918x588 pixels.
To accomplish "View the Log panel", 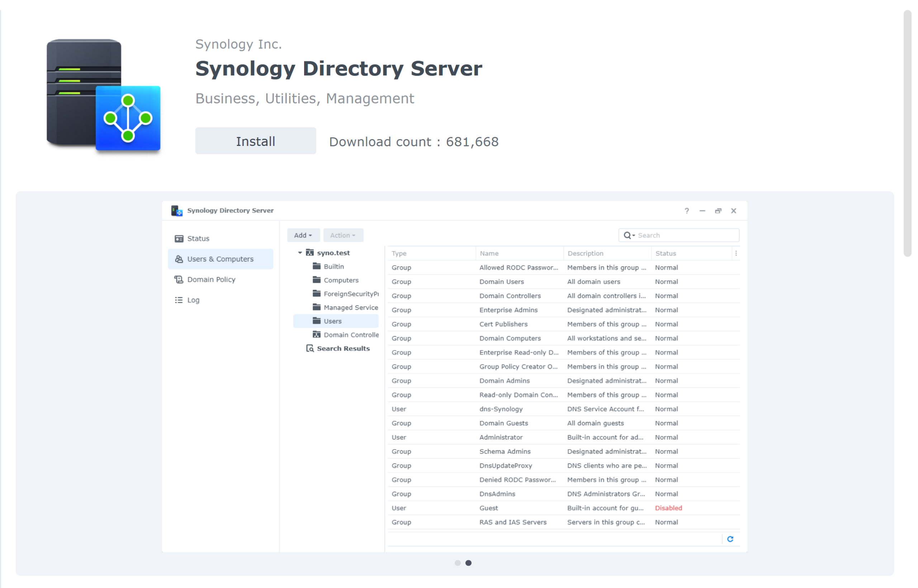I will tap(193, 300).
